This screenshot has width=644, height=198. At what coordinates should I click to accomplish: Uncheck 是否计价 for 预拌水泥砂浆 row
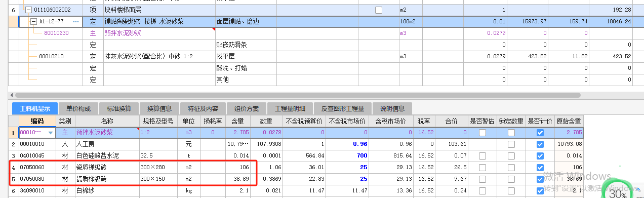[x=540, y=132]
